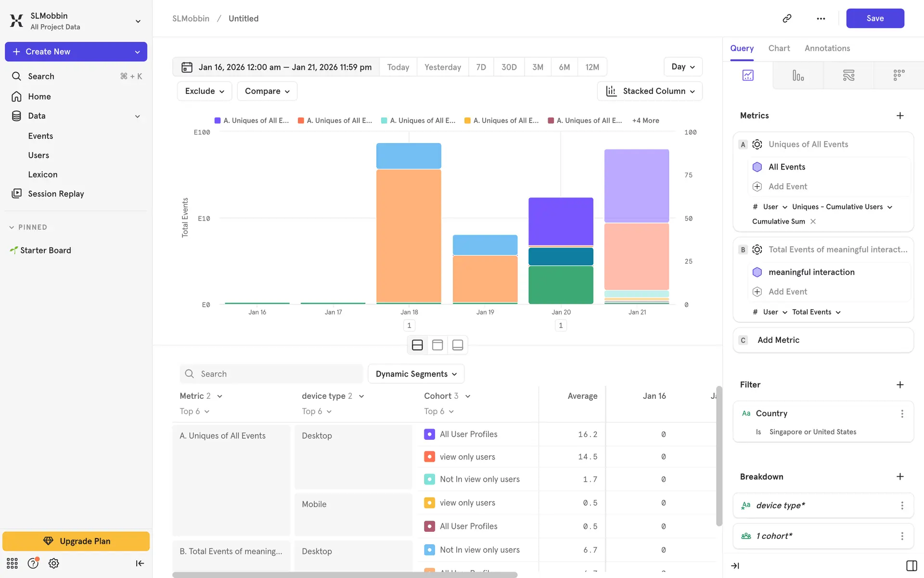924x578 pixels.
Task: Click the Save button
Action: point(874,18)
